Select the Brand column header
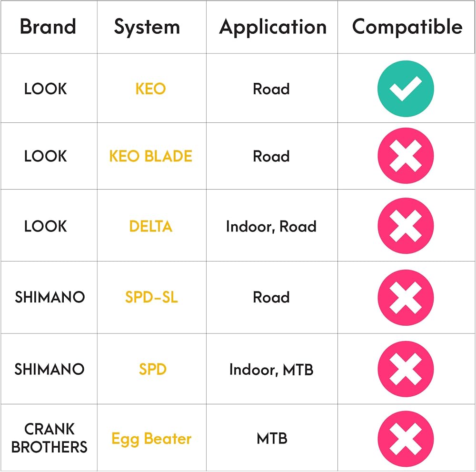Viewport: 476px width, 472px height. (48, 26)
